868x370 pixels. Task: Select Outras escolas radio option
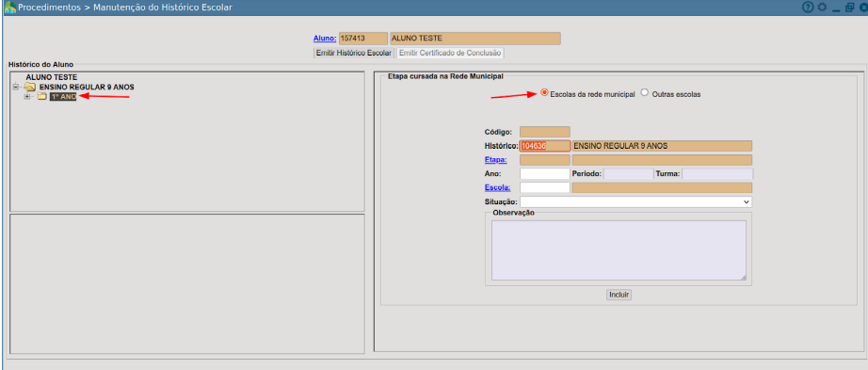[x=644, y=93]
